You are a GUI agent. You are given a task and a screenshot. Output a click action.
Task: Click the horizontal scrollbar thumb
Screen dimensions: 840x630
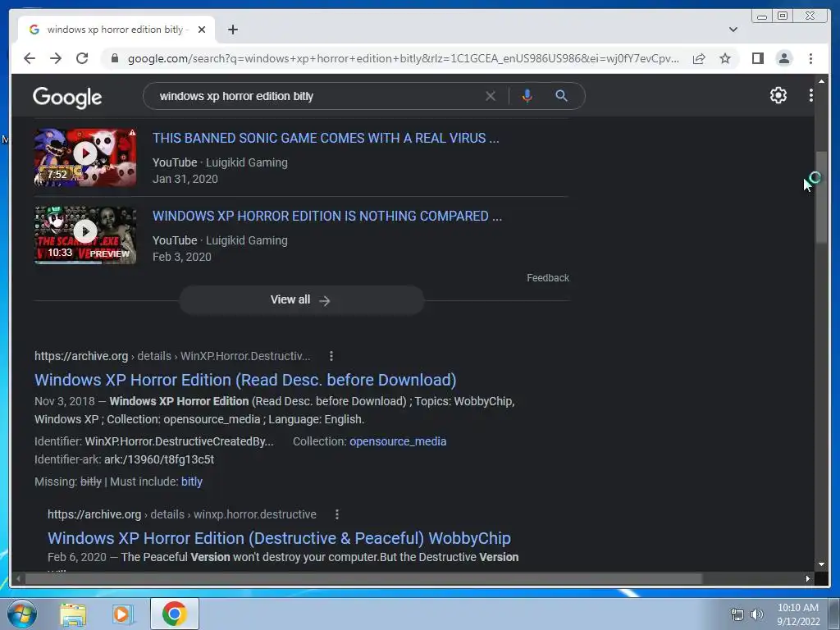click(364, 578)
